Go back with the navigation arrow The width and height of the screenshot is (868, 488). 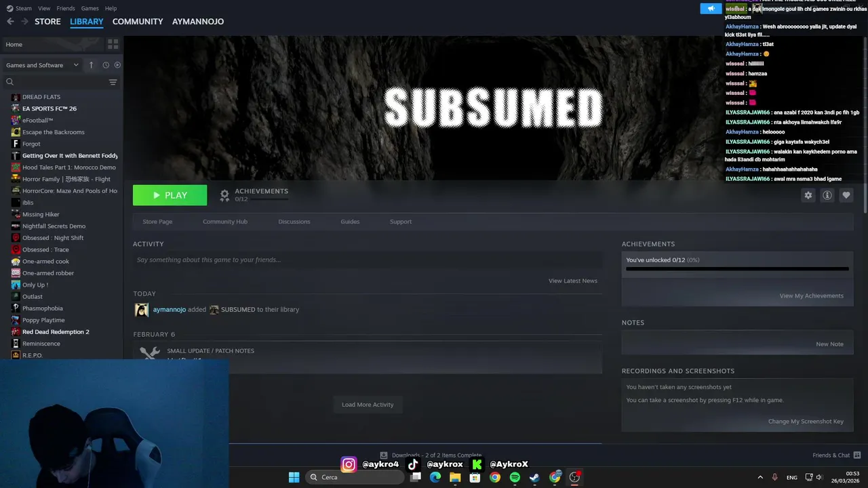(x=10, y=22)
